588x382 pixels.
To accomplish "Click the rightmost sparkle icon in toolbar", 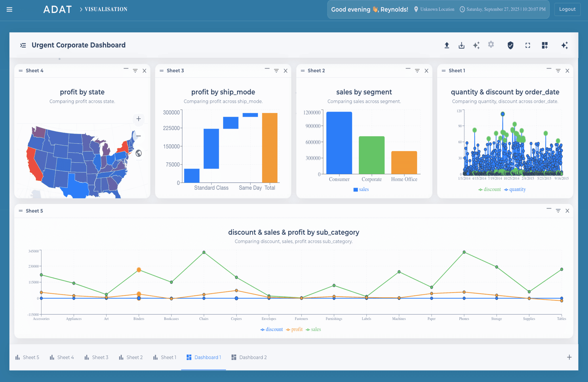I will (564, 45).
